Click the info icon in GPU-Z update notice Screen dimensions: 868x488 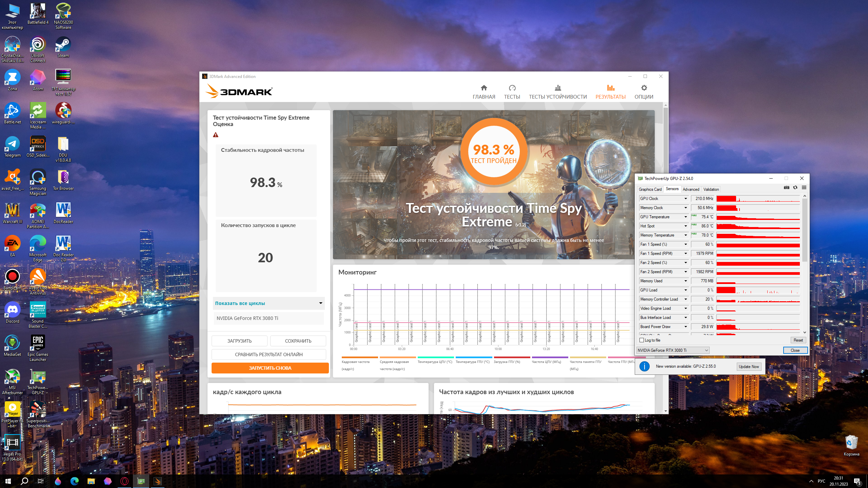point(644,366)
